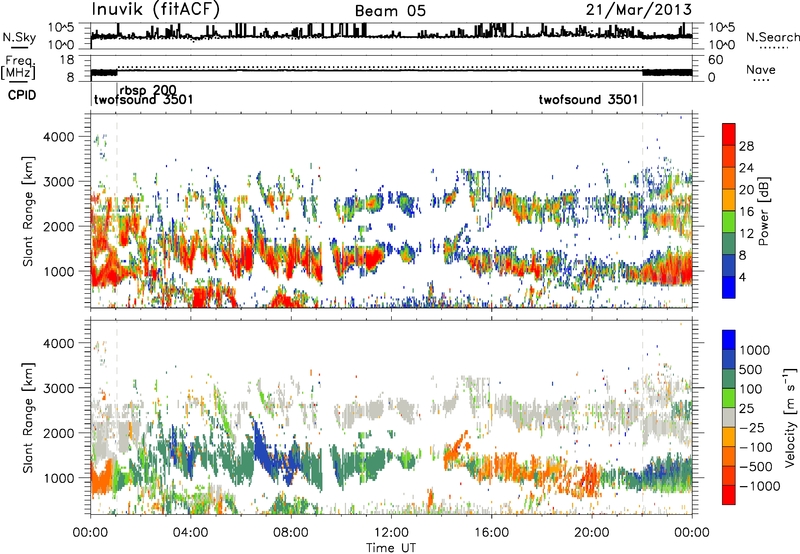Click the 'Velocity [m s-1]' colorbar label
This screenshot has width=800, height=554.
(x=790, y=417)
